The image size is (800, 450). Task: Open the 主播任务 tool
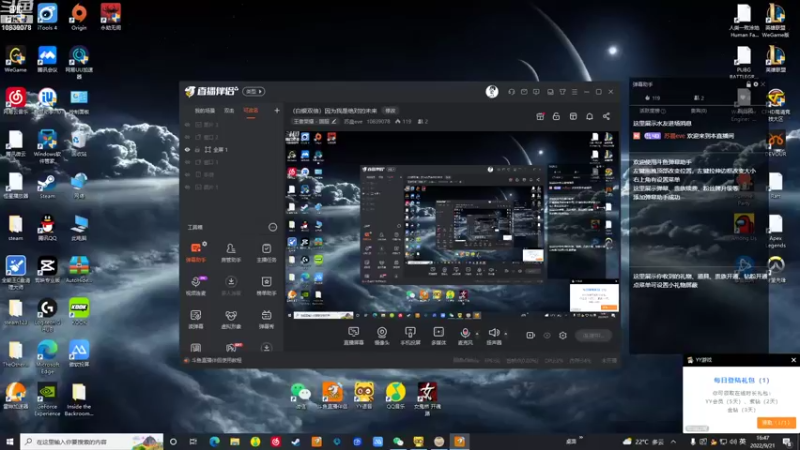pyautogui.click(x=266, y=253)
